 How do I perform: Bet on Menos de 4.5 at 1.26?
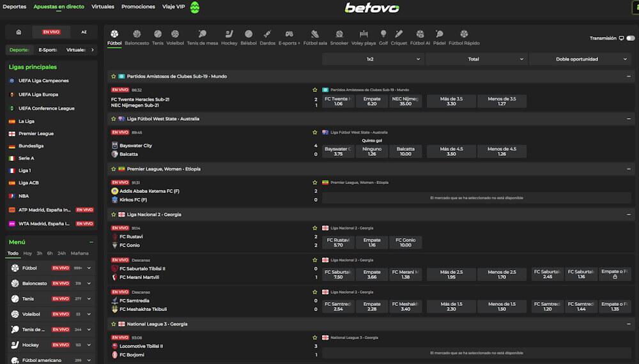502,151
